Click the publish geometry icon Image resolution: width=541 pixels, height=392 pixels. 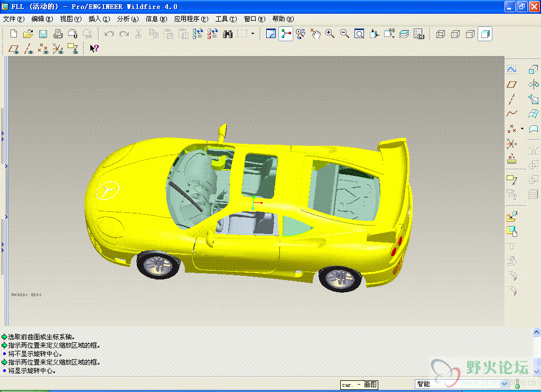pos(511,217)
